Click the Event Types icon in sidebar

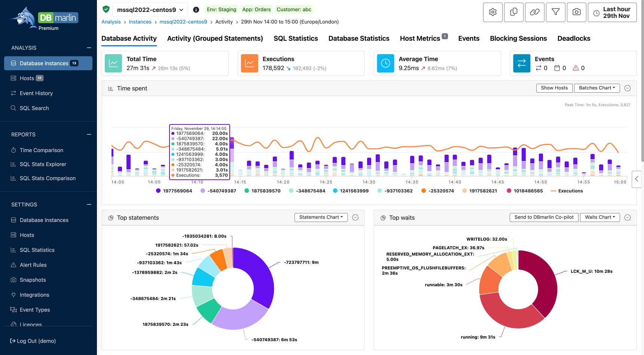13,310
